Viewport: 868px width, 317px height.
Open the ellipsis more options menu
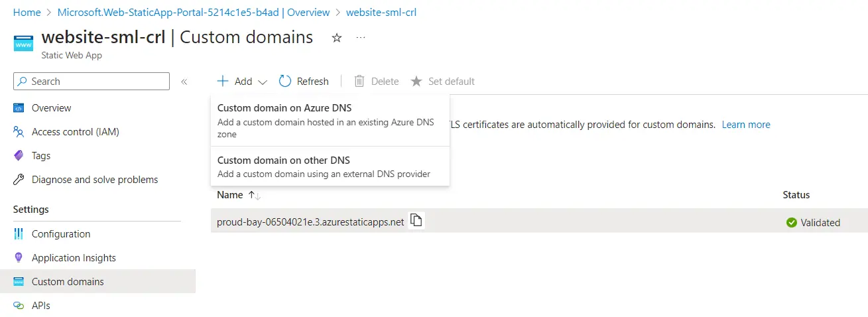click(361, 38)
